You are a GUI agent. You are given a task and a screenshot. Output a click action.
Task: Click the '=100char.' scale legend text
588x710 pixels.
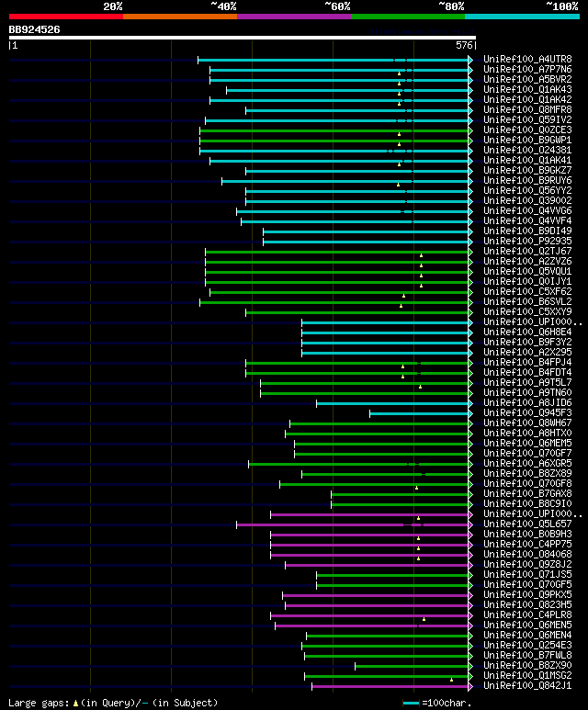click(x=447, y=703)
